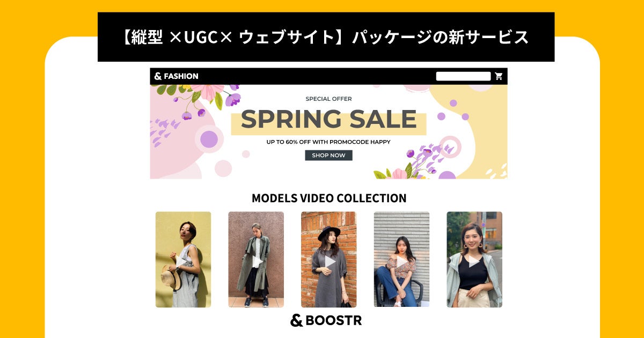Click the & FASHION logo
Image resolution: width=644 pixels, height=338 pixels.
tap(176, 76)
